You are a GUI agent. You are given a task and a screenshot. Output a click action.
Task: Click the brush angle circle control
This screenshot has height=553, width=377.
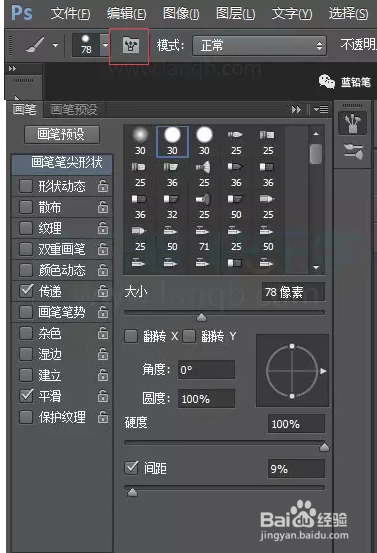292,371
